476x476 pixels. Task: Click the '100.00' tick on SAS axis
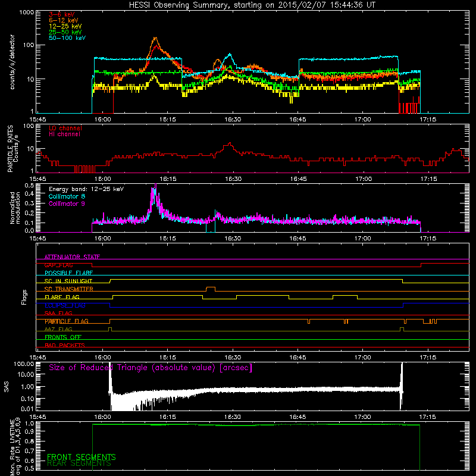[24, 364]
